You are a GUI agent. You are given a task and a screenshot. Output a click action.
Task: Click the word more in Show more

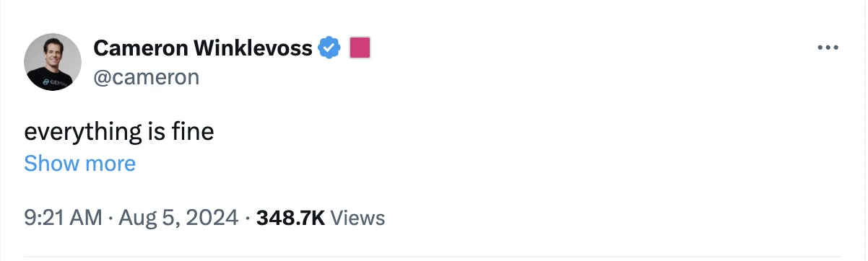point(110,164)
